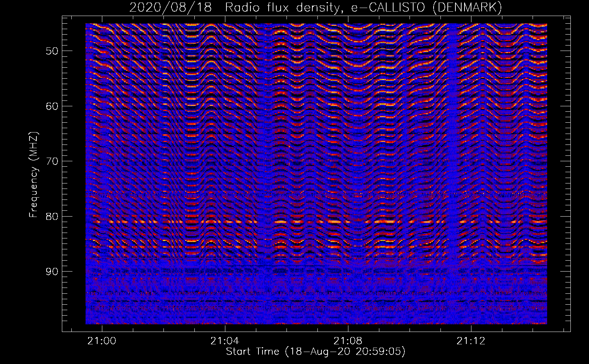This screenshot has width=589, height=364.
Task: Click the '21:12' time tick label
Action: (471, 341)
